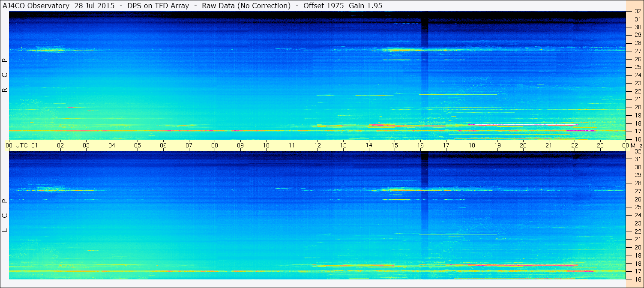Click hour marker 06 on UTC axis
644x288 pixels.
tap(163, 145)
